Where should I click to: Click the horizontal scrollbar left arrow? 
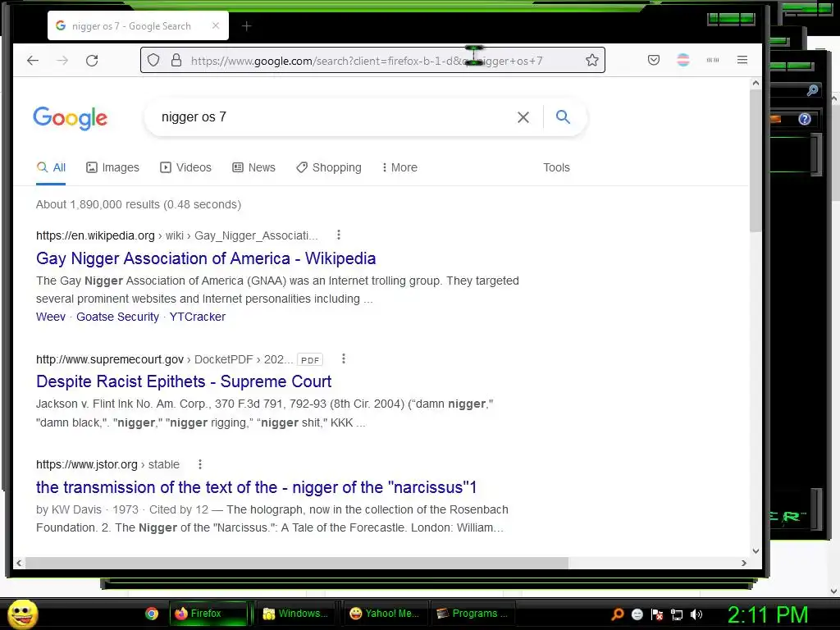point(20,563)
